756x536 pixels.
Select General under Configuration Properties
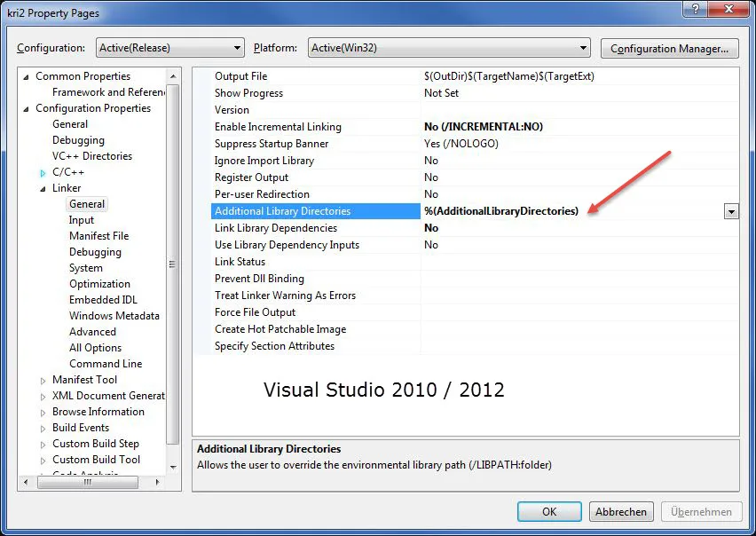(x=70, y=124)
